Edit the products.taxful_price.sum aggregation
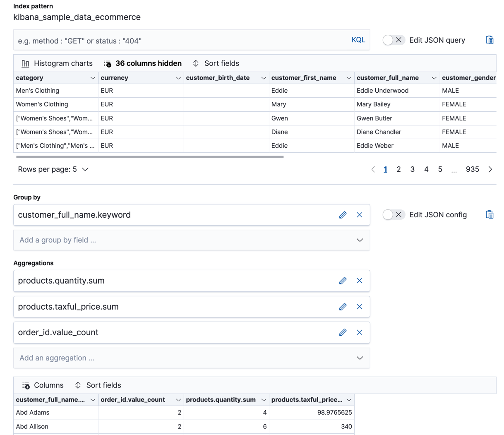 pyautogui.click(x=343, y=307)
